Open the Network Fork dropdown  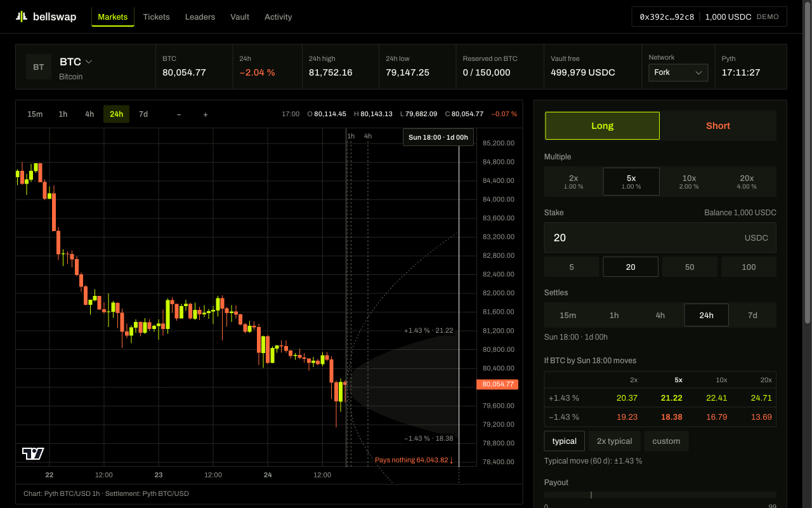pyautogui.click(x=678, y=72)
